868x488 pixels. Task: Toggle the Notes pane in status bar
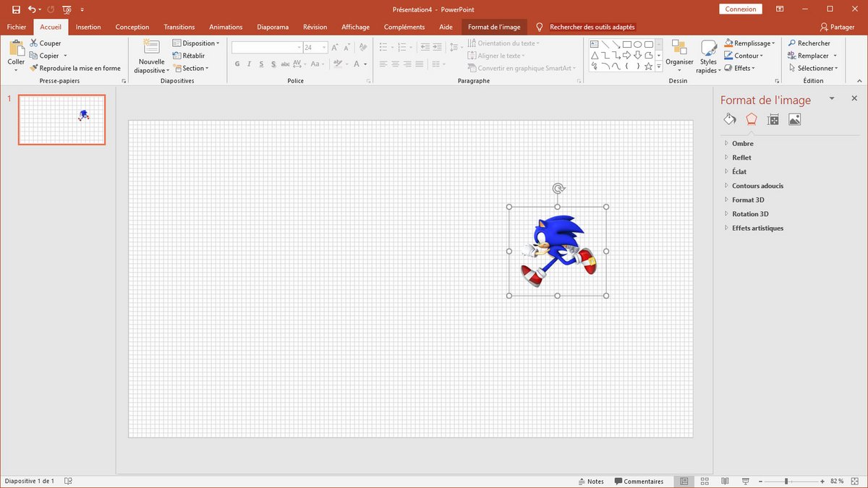click(591, 481)
